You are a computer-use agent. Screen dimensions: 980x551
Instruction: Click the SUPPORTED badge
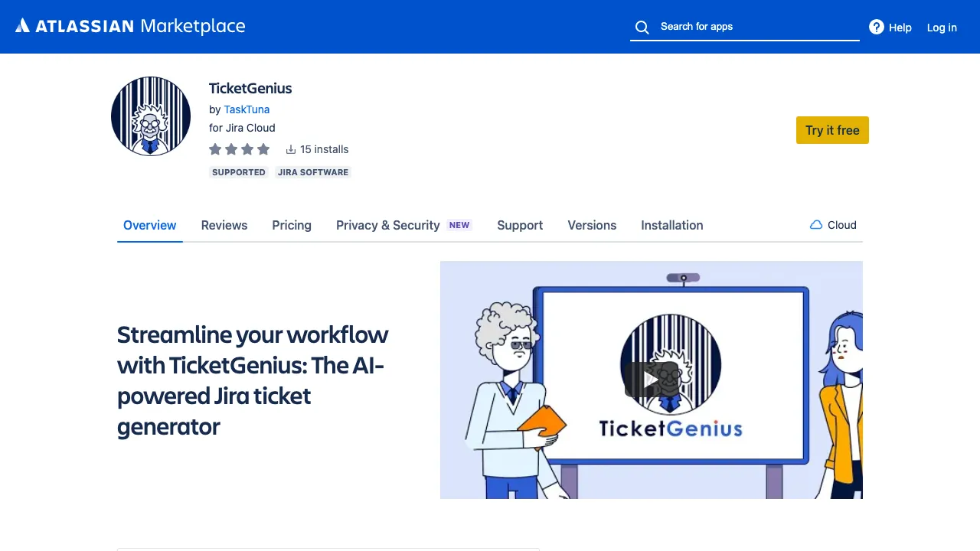pyautogui.click(x=239, y=172)
